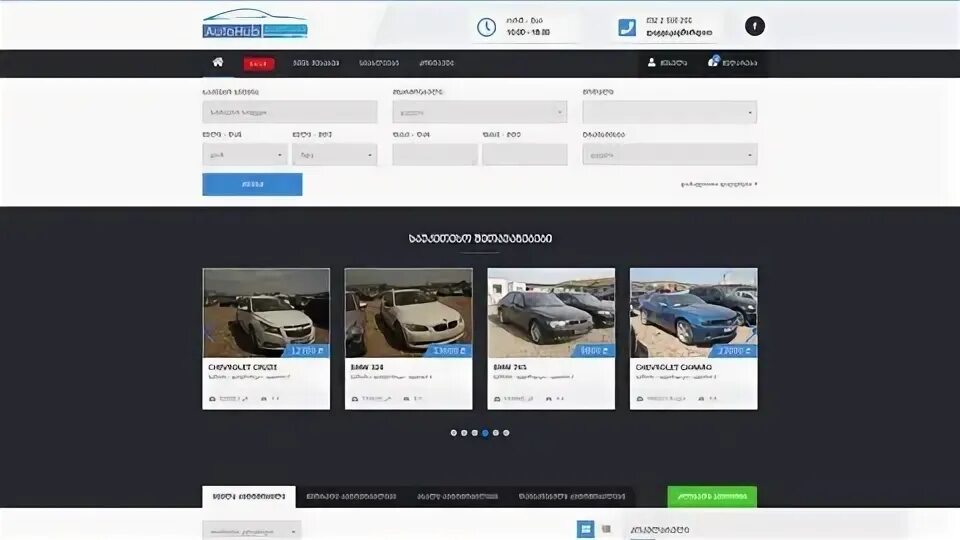
Task: Click the blue search button
Action: tap(252, 184)
